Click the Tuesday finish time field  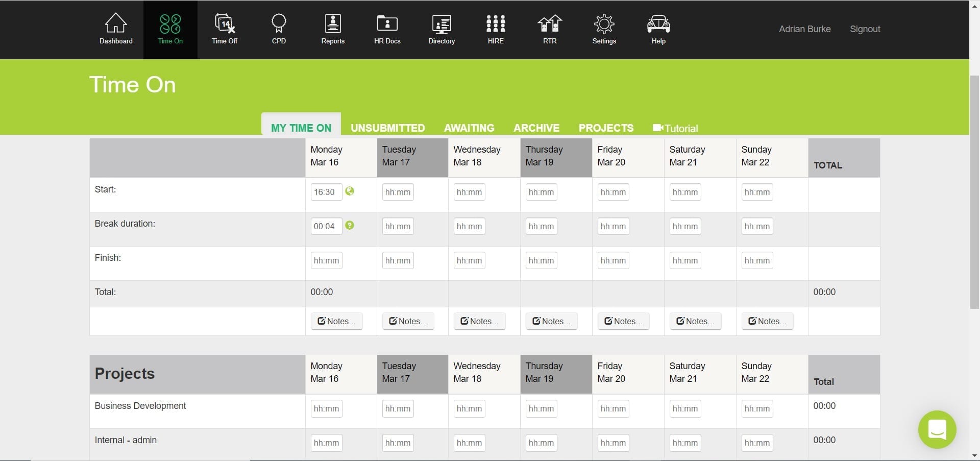coord(398,260)
